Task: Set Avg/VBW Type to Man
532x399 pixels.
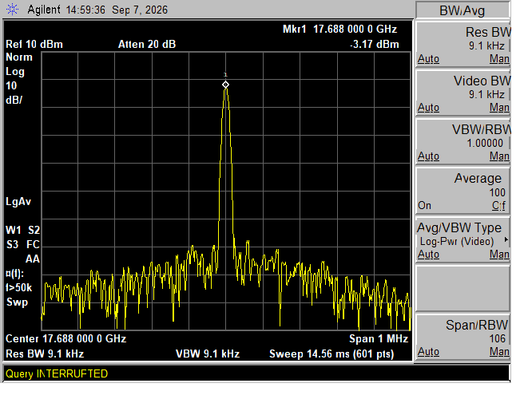Action: [499, 255]
